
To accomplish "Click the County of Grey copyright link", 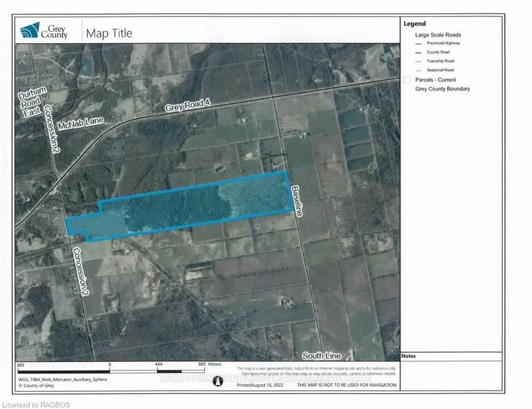I will click(x=36, y=387).
